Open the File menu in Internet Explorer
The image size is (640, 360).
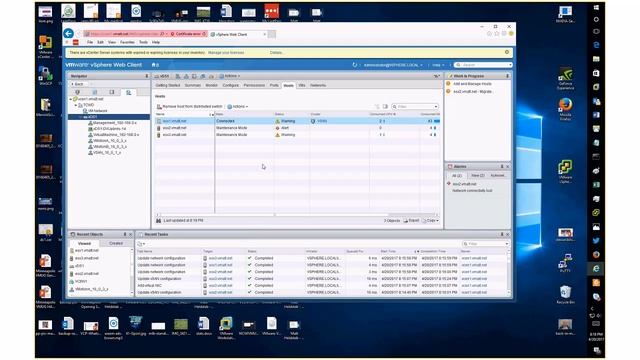[x=90, y=42]
